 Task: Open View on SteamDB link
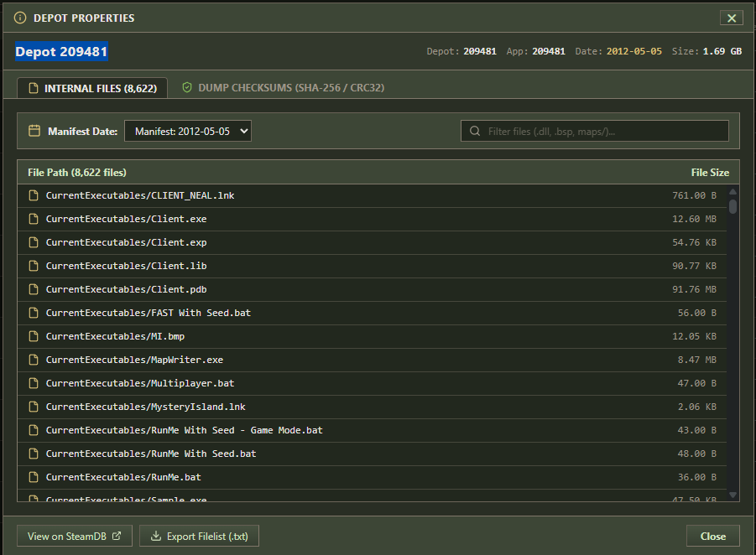click(x=75, y=536)
